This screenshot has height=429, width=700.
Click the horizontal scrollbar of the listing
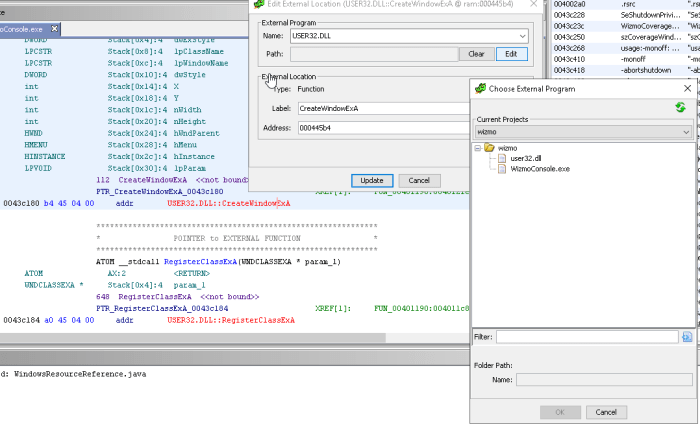tap(193, 338)
